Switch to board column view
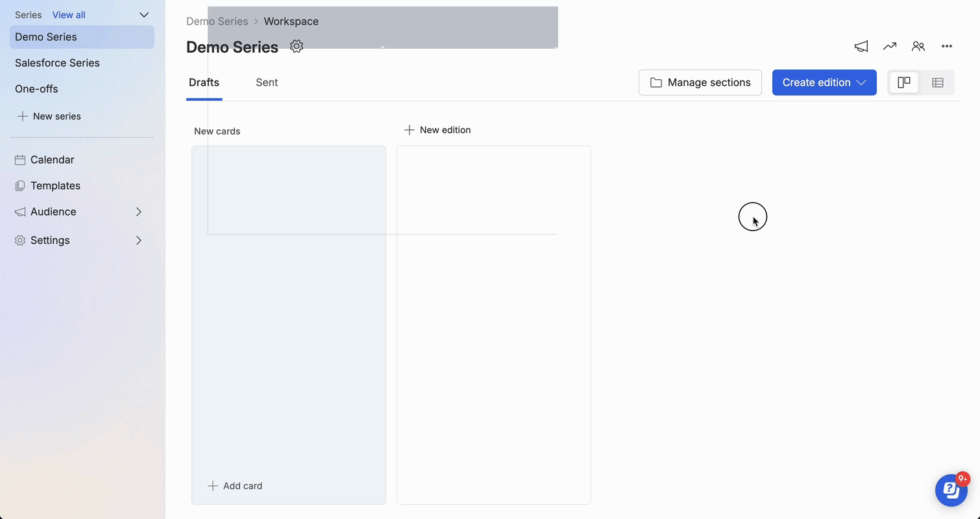Screen dimensions: 980x519 coord(904,82)
